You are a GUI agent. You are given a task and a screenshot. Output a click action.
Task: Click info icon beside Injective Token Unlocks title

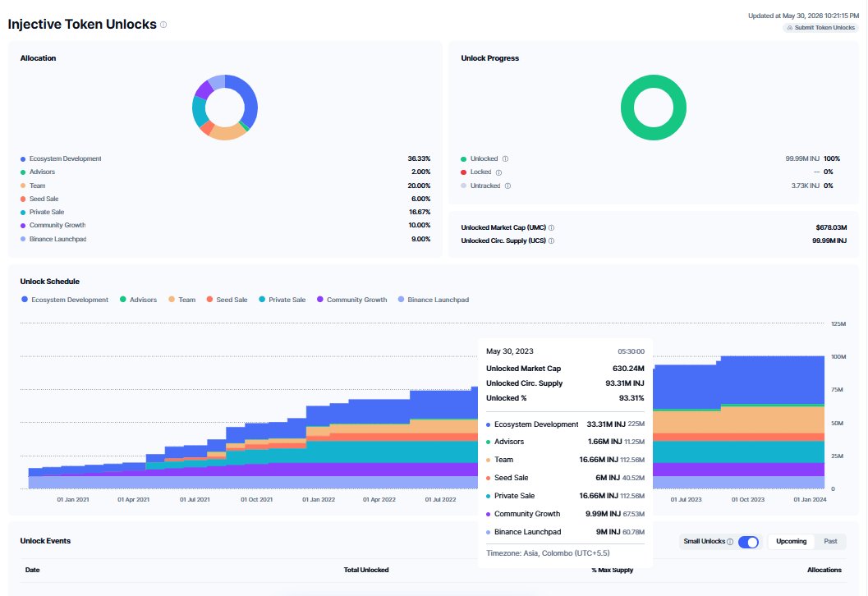pyautogui.click(x=163, y=25)
